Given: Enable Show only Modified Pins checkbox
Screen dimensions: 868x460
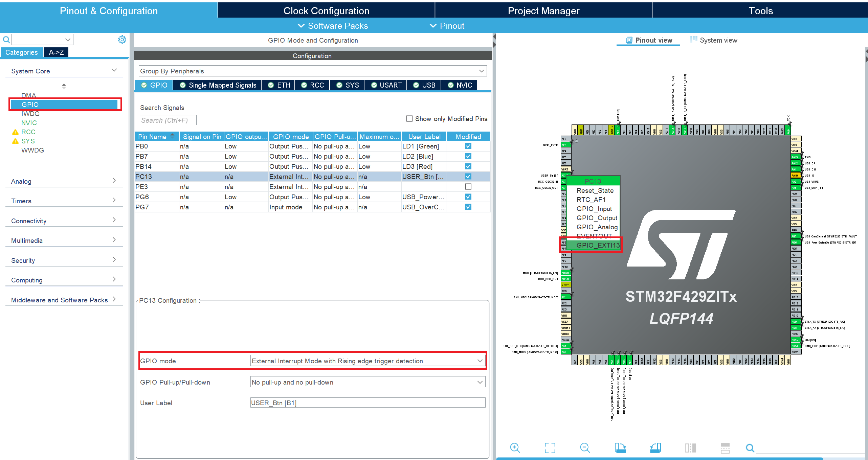Looking at the screenshot, I should pyautogui.click(x=409, y=119).
